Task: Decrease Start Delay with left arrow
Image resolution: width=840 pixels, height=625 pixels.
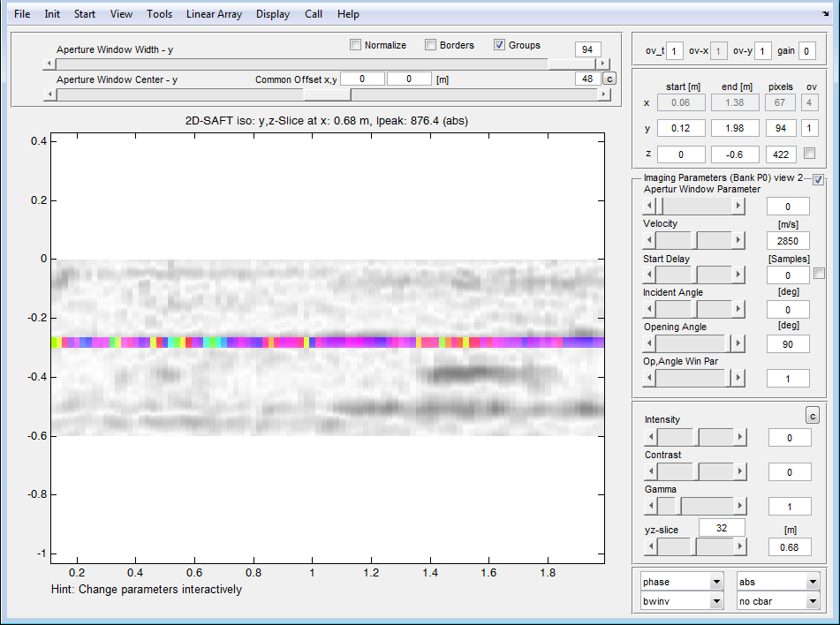Action: pos(649,275)
